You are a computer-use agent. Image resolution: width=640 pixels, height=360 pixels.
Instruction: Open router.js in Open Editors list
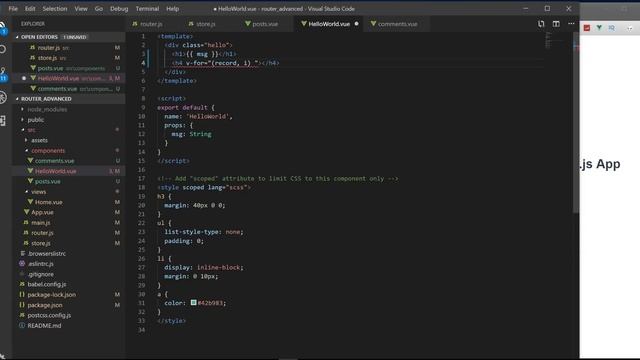click(x=69, y=48)
